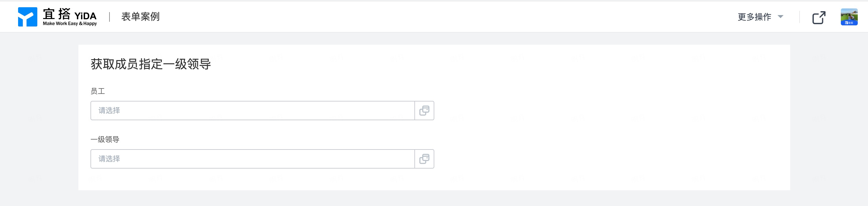The height and width of the screenshot is (206, 868).
Task: Click the 宜搭 YiDA wordmark
Action: click(x=70, y=14)
